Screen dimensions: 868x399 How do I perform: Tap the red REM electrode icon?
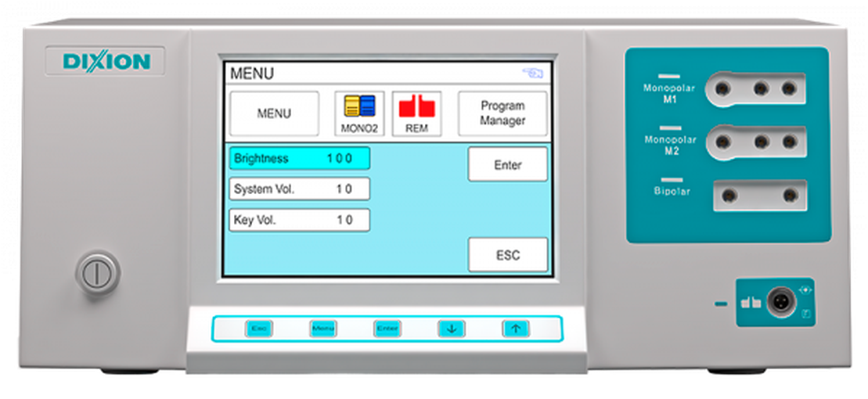point(416,113)
